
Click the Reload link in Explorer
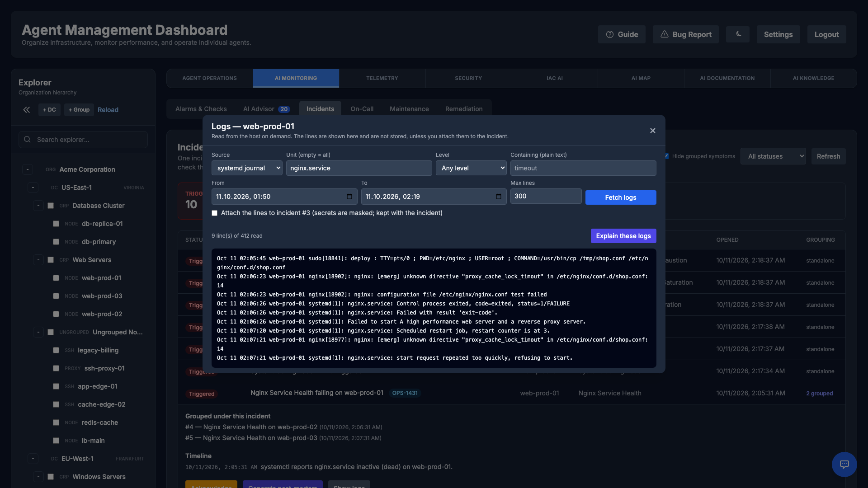click(108, 110)
